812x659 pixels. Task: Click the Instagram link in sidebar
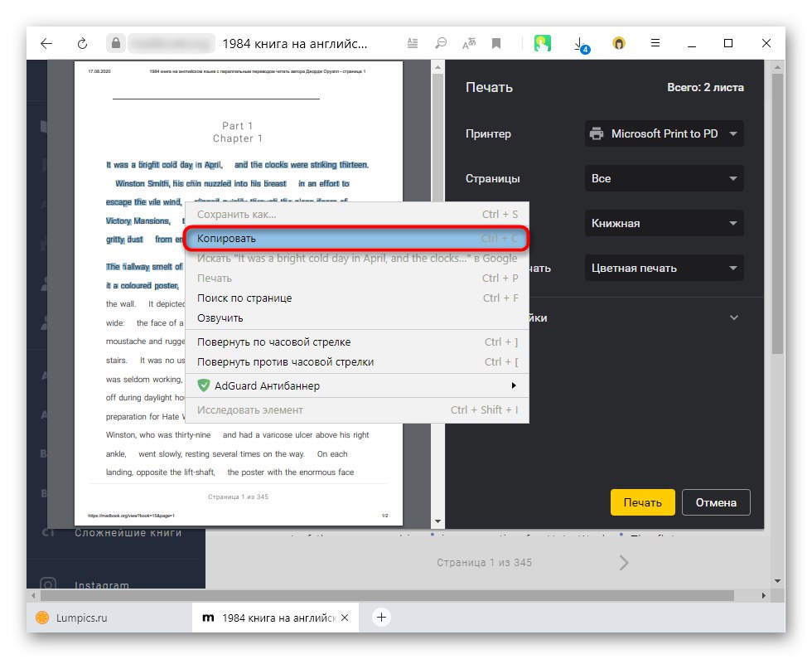101,585
